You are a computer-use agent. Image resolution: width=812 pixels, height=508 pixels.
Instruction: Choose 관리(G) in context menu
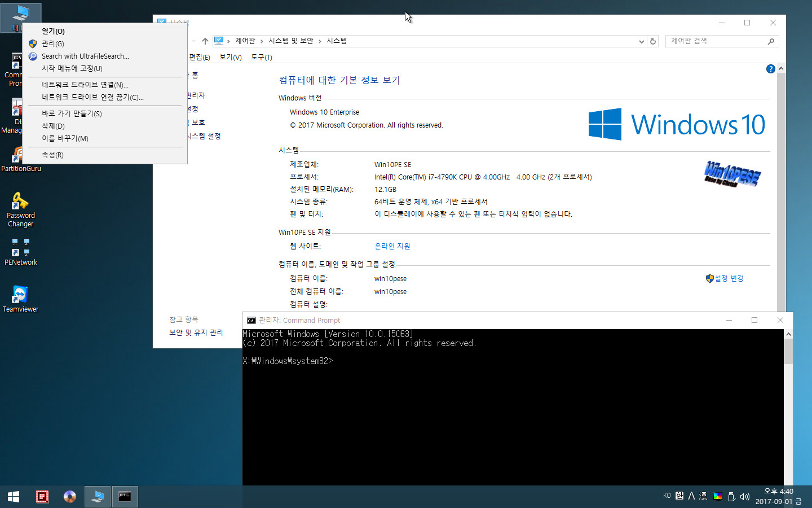105,43
